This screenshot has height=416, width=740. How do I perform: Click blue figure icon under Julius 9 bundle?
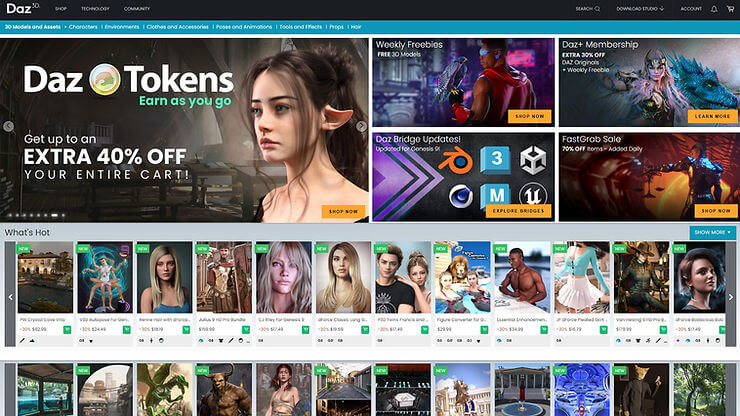click(x=201, y=340)
